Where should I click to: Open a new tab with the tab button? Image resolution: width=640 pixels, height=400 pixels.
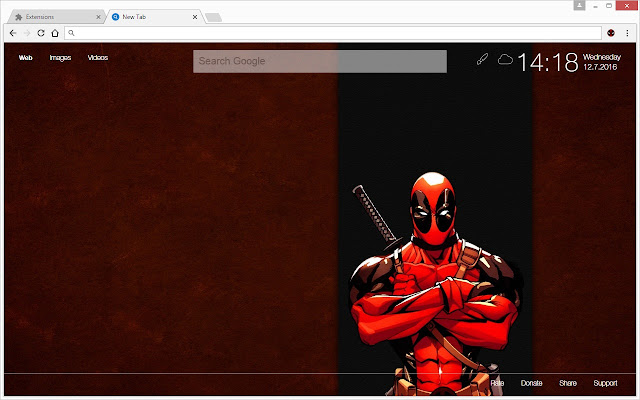pyautogui.click(x=213, y=17)
